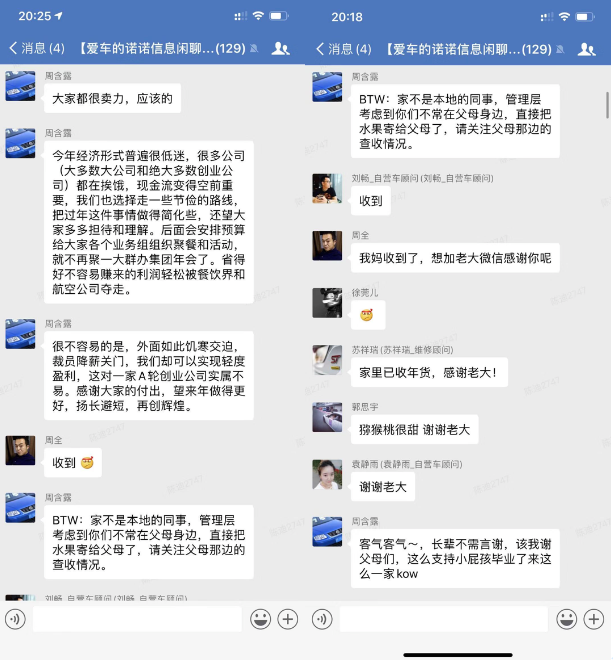Viewport: 613px width, 660px height.
Task: Tap the plus attachment icon in right chat
Action: tap(594, 619)
